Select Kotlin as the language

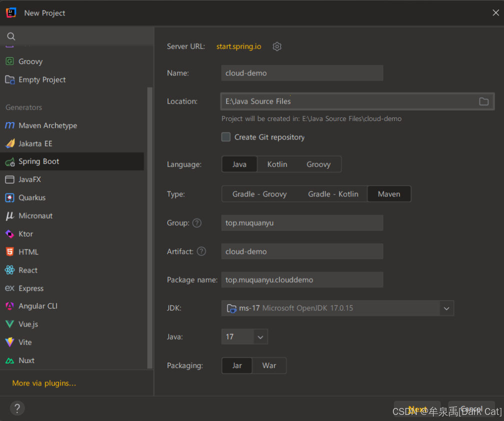coord(277,164)
